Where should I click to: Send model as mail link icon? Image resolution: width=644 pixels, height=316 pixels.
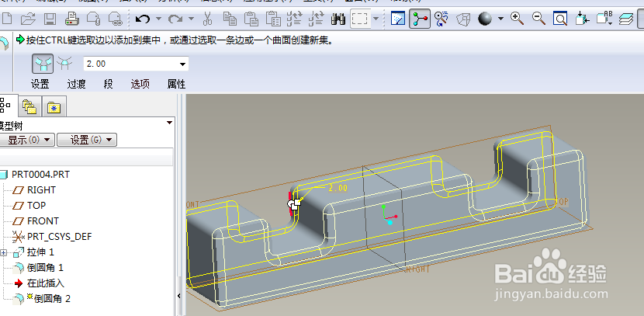[116, 19]
